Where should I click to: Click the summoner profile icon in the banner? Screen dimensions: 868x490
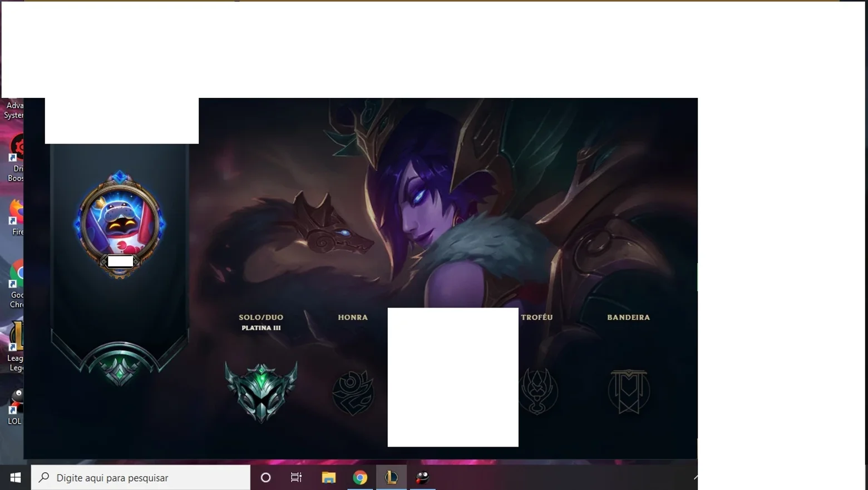120,224
